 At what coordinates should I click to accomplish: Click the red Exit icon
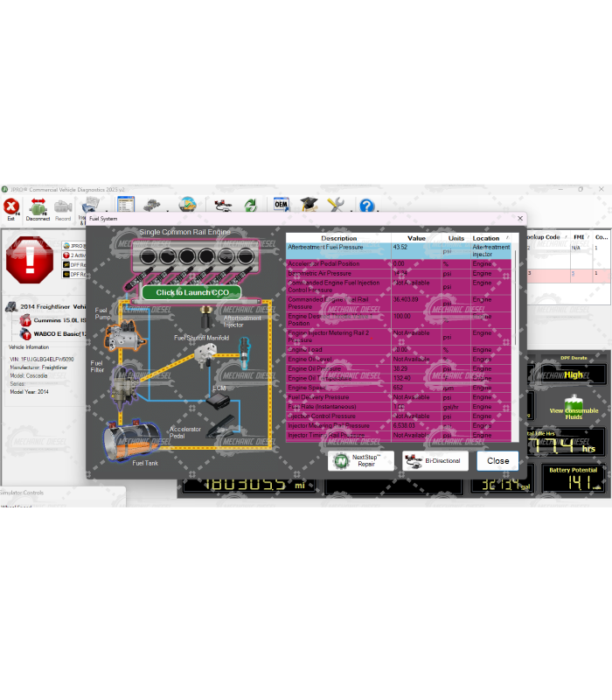point(11,206)
